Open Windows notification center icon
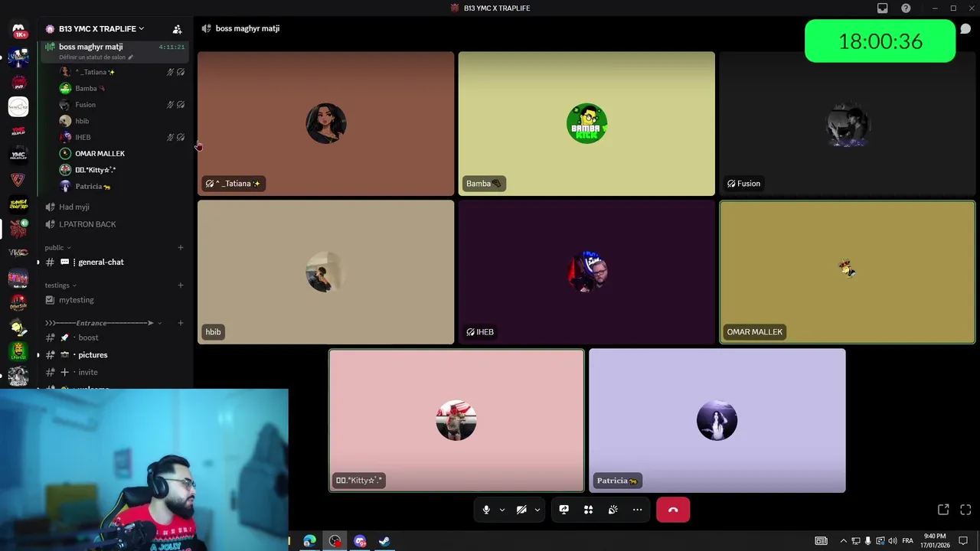980x551 pixels. 963,541
